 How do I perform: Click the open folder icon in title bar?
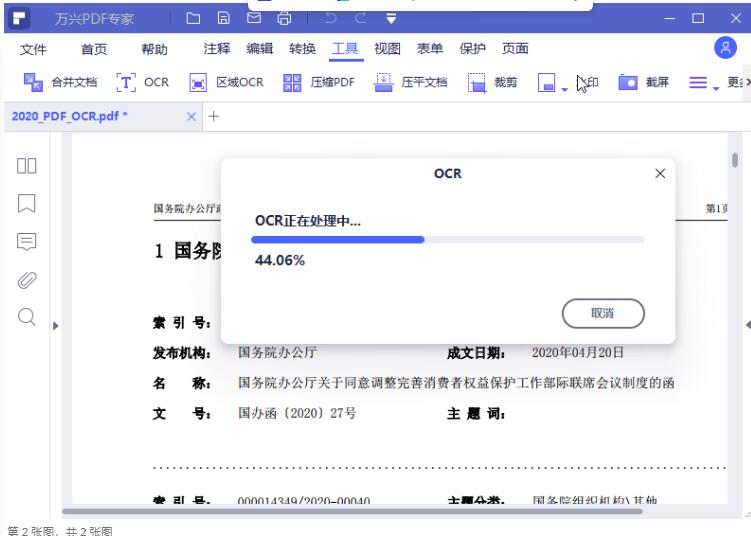click(193, 19)
